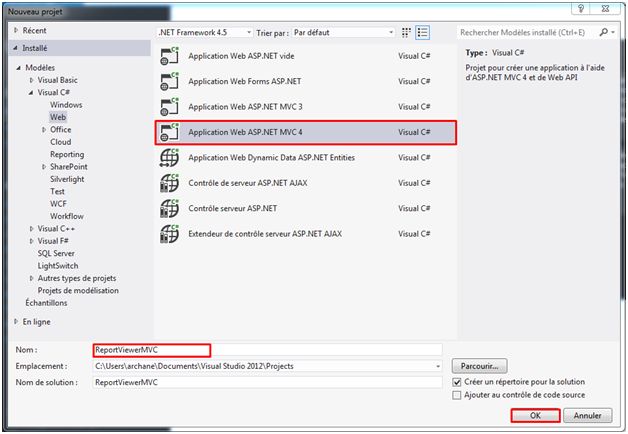628x434 pixels.
Task: Select Extendeur de contrôle serveur ASP.NET AJAX
Action: coord(306,234)
